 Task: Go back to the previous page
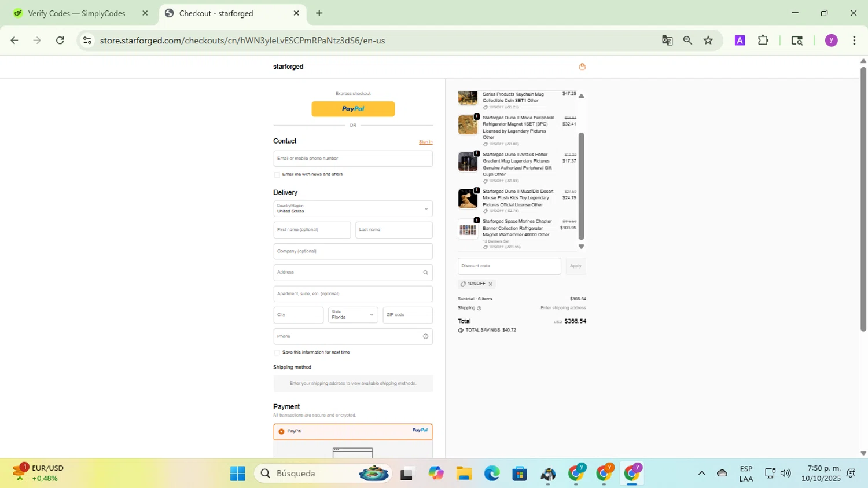[x=14, y=41]
